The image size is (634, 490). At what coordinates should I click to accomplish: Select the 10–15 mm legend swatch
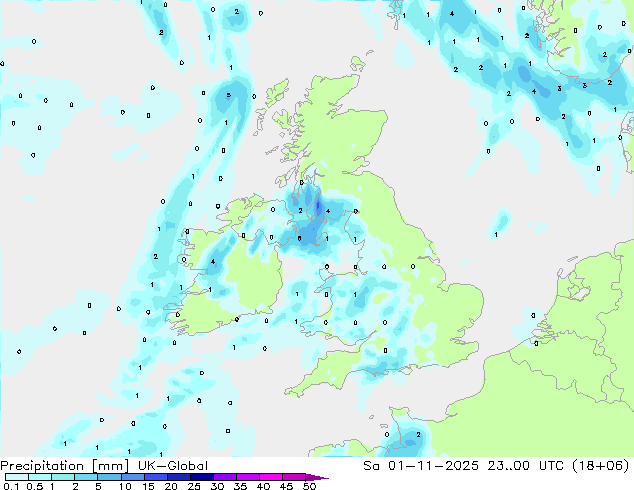click(132, 477)
